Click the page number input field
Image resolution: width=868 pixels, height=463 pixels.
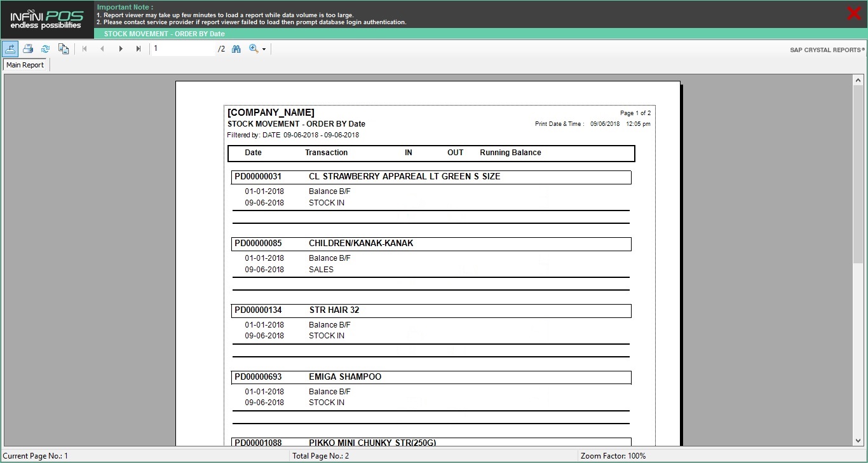point(184,48)
